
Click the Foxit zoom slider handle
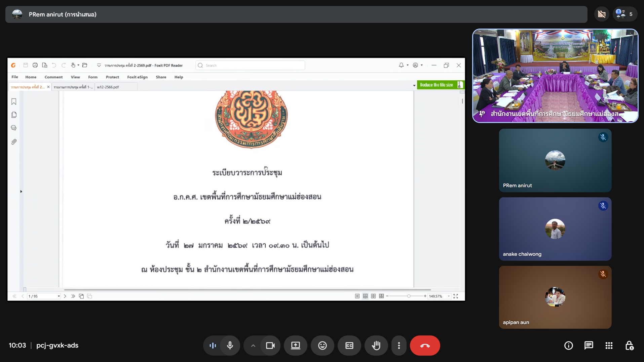click(409, 296)
